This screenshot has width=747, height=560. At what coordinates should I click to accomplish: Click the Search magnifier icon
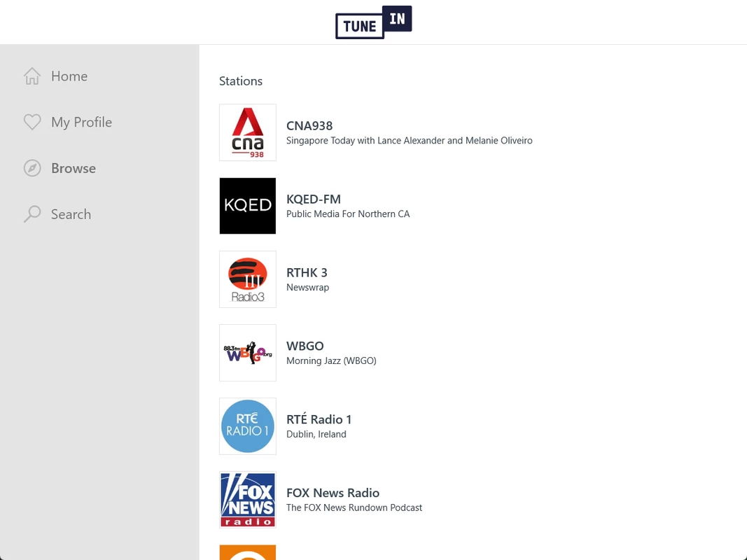point(32,213)
